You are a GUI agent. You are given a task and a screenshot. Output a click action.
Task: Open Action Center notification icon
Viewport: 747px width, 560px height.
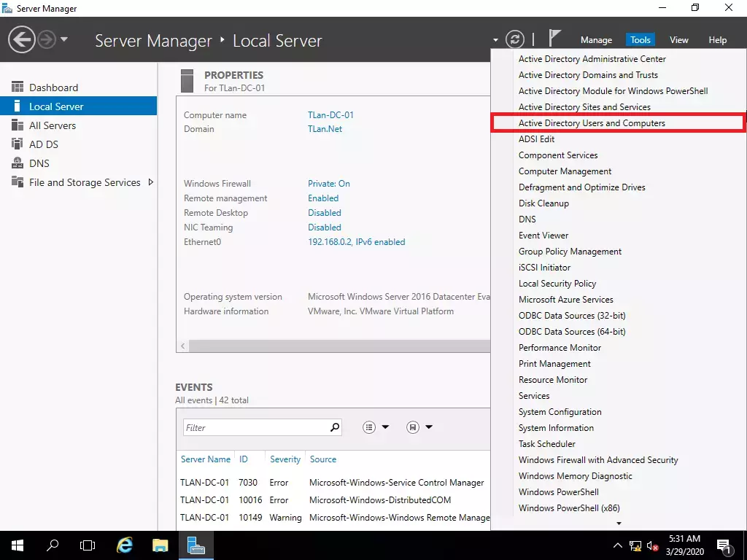[724, 547]
